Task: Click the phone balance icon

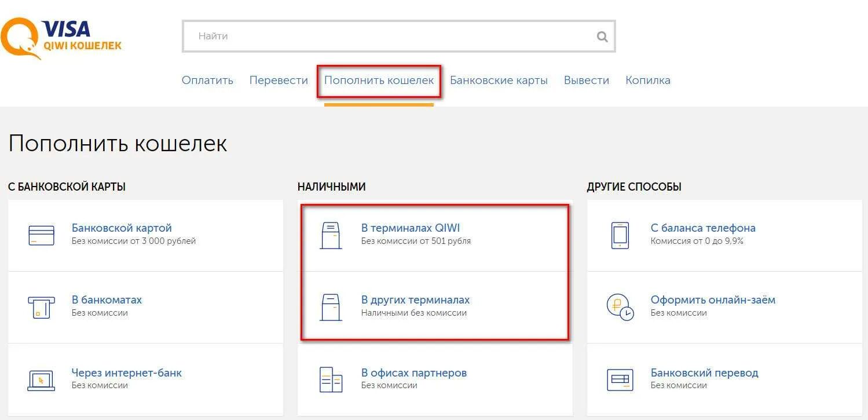Action: tap(620, 235)
